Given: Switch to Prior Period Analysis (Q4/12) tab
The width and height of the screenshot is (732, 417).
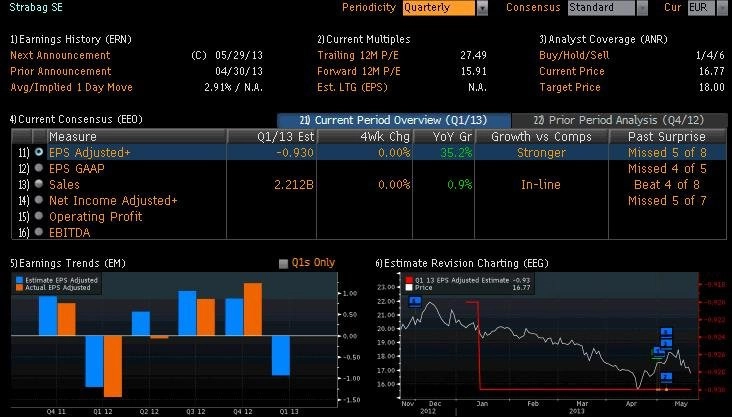Looking at the screenshot, I should point(619,120).
